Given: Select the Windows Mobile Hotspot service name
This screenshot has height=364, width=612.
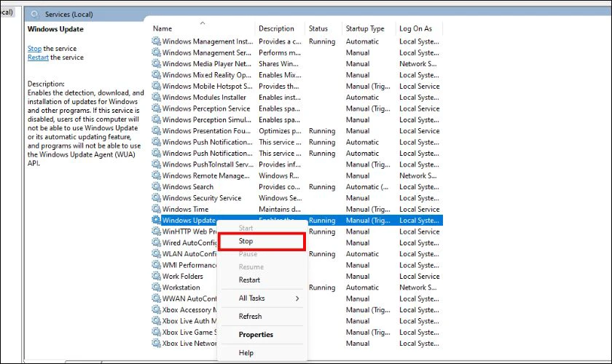Looking at the screenshot, I should coord(207,86).
